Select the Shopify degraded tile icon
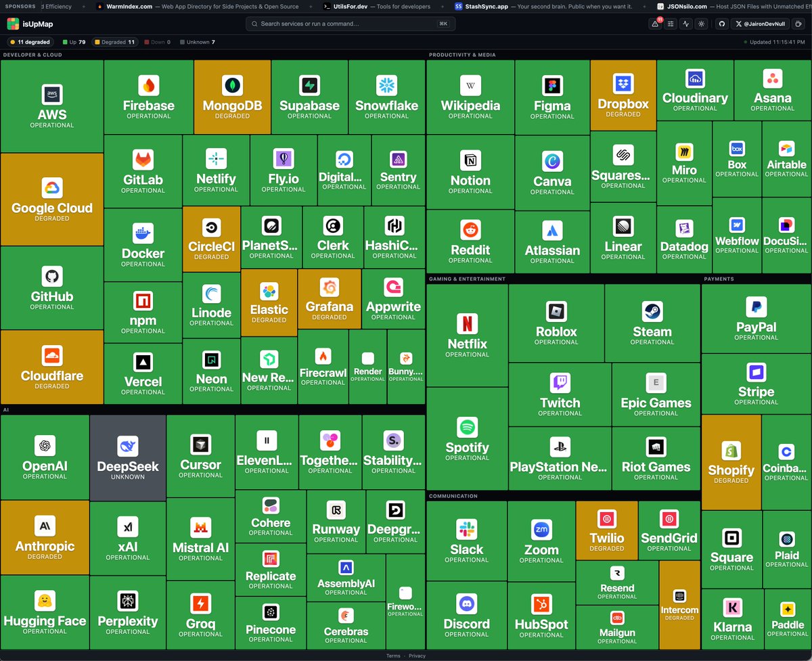 coord(731,451)
